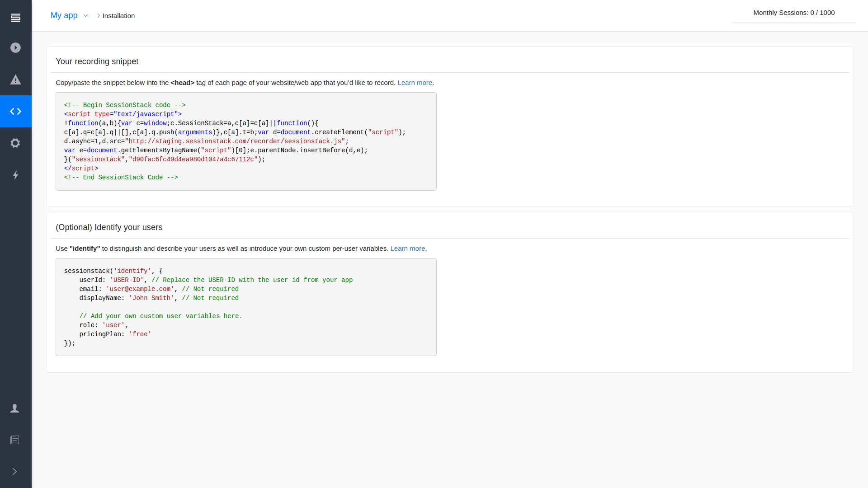Screen dimensions: 868x488
Task: Click the Identify your users heading
Action: click(109, 227)
